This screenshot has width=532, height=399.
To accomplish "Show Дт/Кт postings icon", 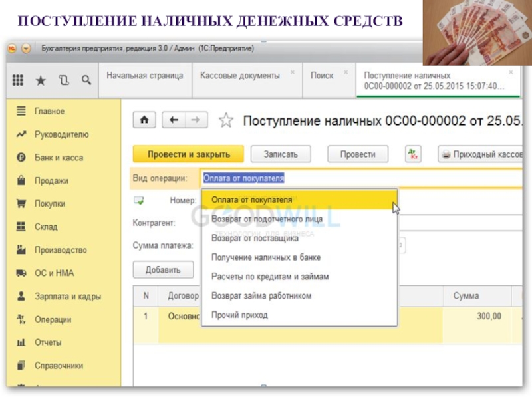I will click(x=413, y=154).
